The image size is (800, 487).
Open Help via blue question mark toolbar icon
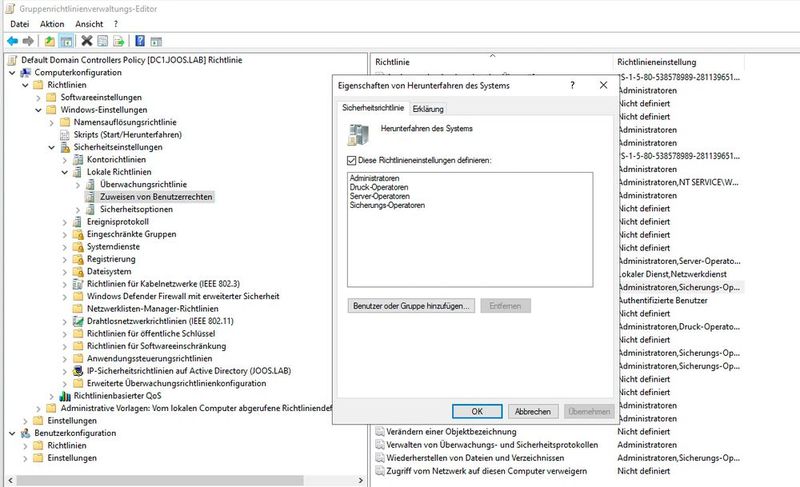click(x=140, y=41)
